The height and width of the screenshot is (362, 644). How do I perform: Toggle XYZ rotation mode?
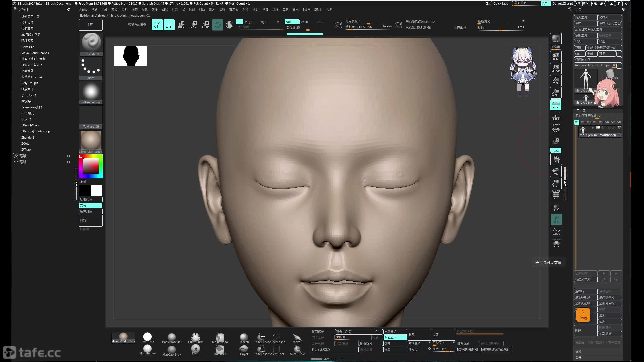(x=556, y=150)
